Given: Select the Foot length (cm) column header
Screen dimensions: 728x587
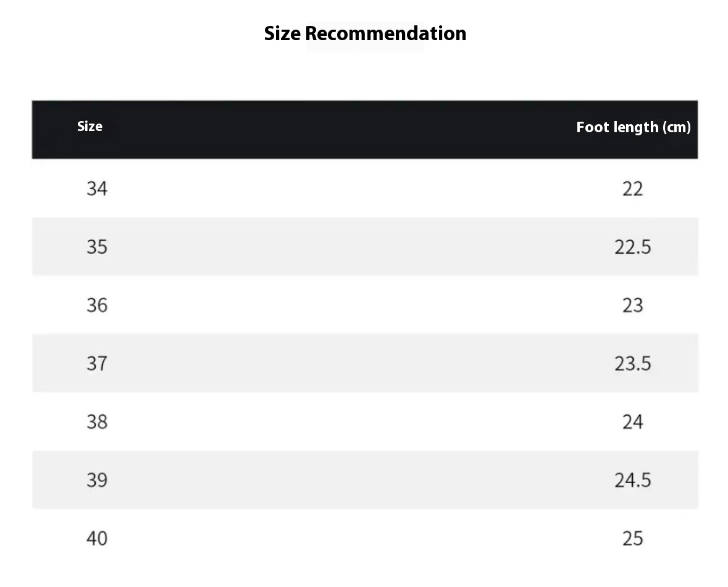Looking at the screenshot, I should (x=633, y=127).
